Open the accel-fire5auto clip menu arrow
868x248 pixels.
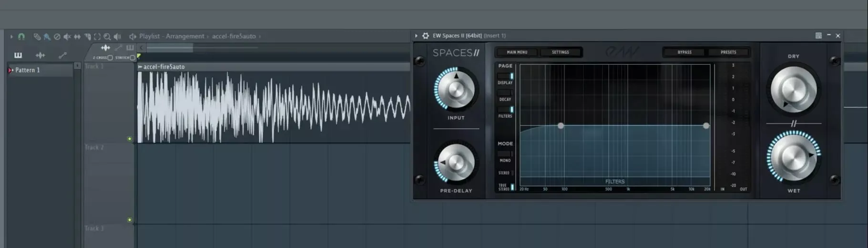(140, 67)
